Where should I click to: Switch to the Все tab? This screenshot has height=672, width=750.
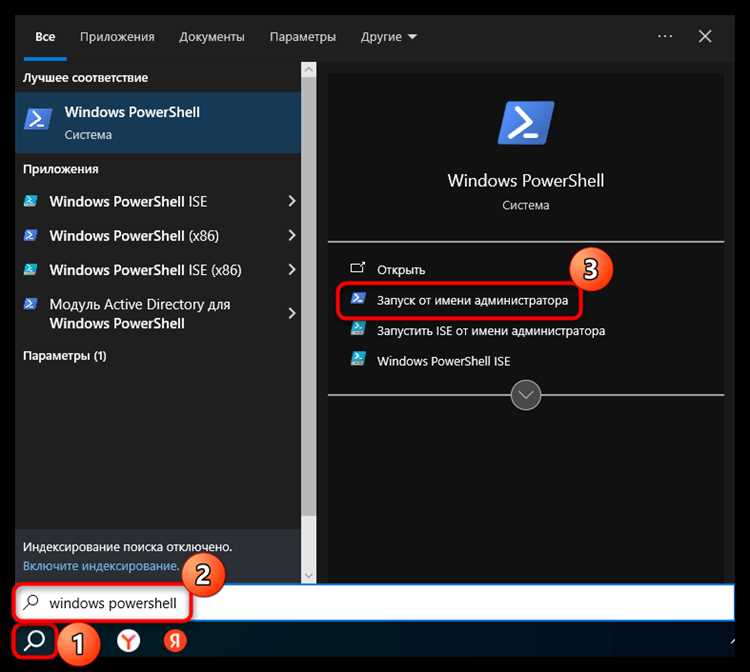(45, 37)
